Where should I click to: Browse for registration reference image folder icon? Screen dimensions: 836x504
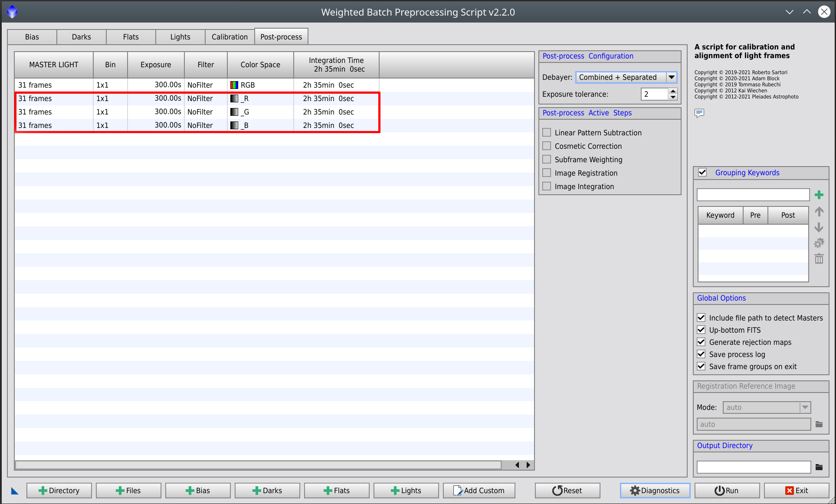[x=819, y=424]
